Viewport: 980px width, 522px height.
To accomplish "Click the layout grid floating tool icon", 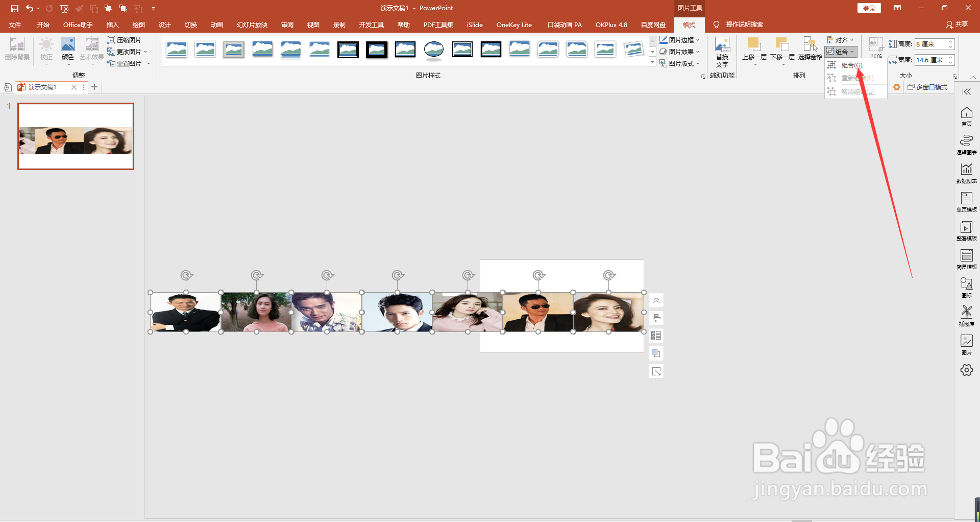I will coord(656,336).
